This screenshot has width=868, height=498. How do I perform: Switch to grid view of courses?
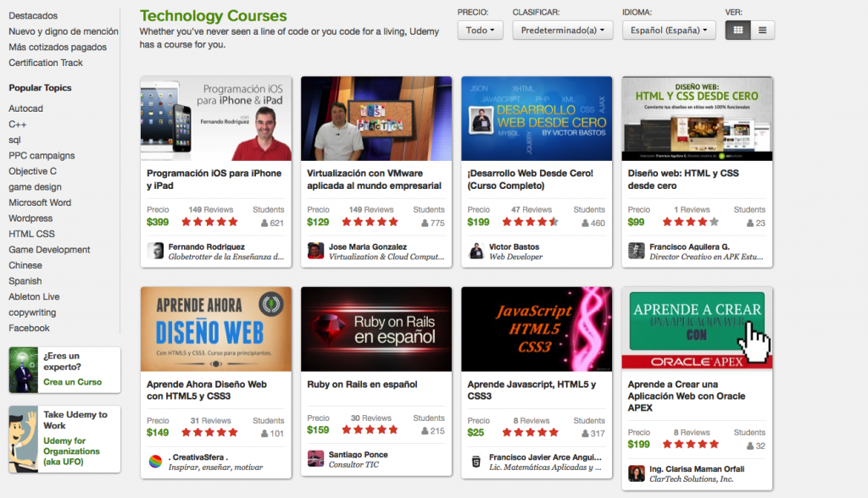point(738,28)
